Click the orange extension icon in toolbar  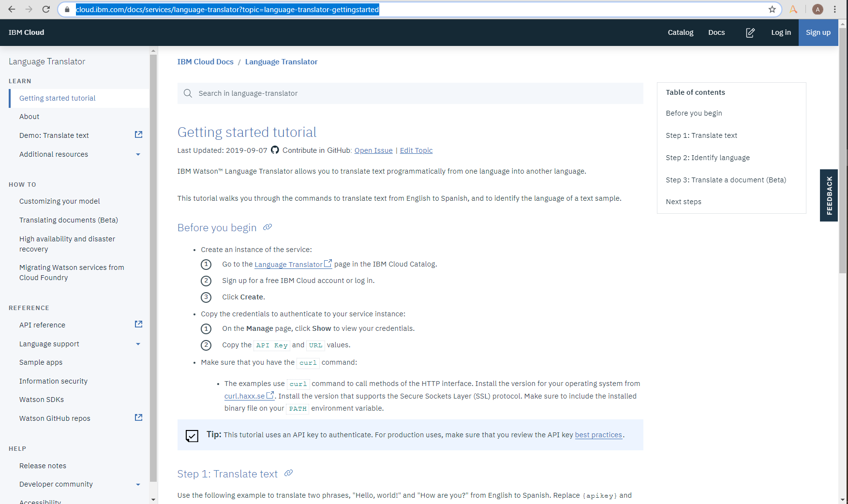click(793, 9)
